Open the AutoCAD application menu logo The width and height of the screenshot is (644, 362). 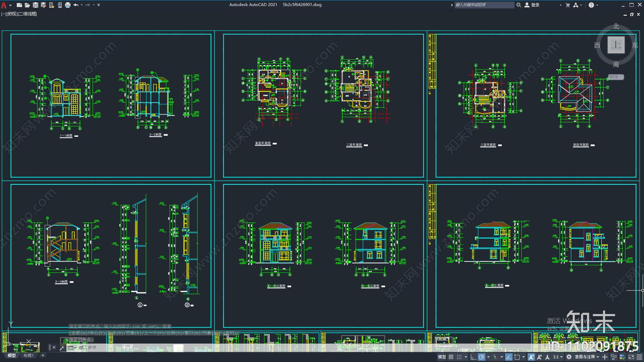pyautogui.click(x=4, y=5)
